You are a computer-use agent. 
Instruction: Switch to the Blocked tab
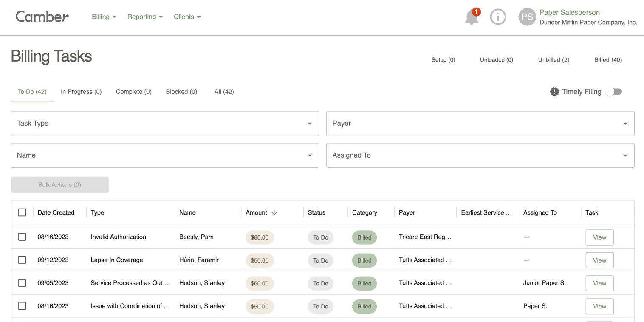coord(181,92)
